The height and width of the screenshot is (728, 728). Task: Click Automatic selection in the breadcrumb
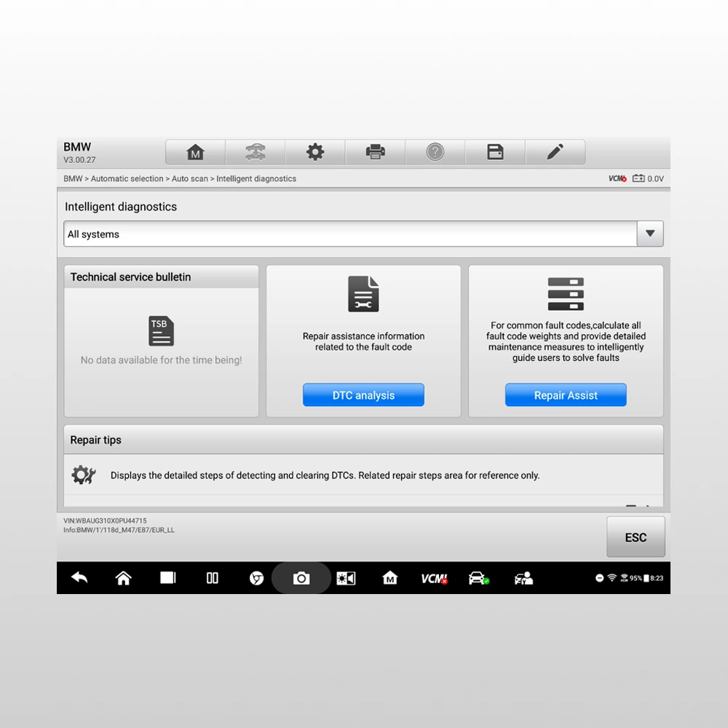tap(127, 178)
